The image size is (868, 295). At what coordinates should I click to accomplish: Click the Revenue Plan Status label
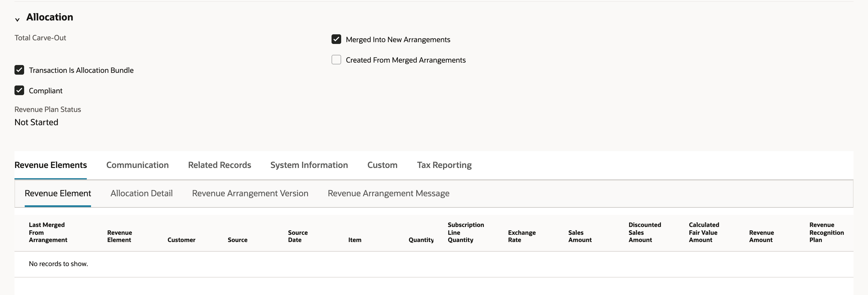(x=48, y=109)
